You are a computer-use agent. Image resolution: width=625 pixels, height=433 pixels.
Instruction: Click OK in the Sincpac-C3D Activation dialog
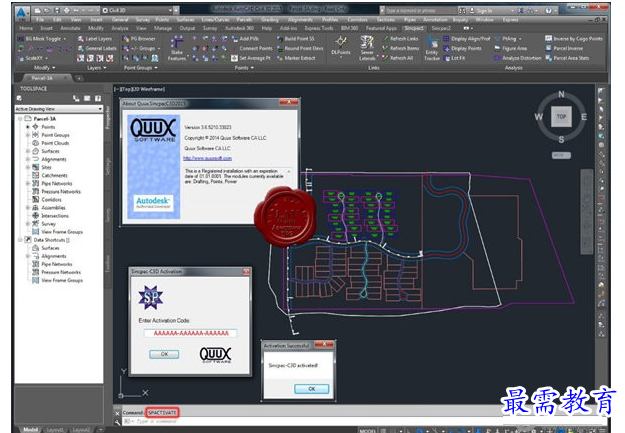(164, 354)
